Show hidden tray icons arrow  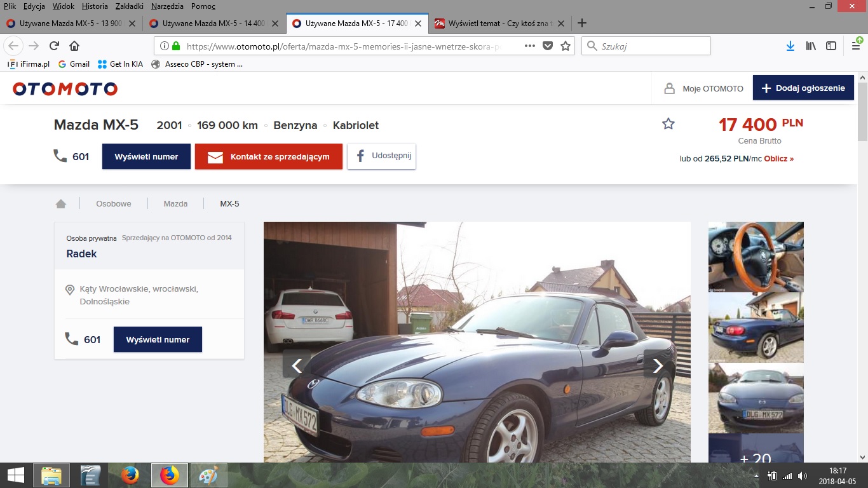point(756,475)
